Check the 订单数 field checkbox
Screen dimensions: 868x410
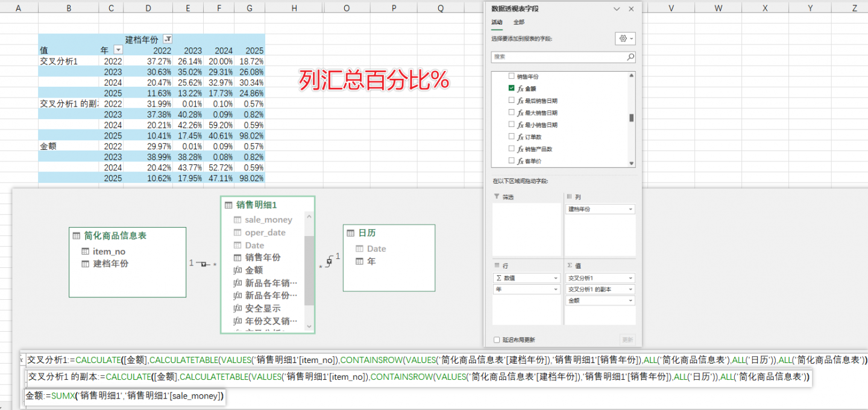[x=512, y=137]
